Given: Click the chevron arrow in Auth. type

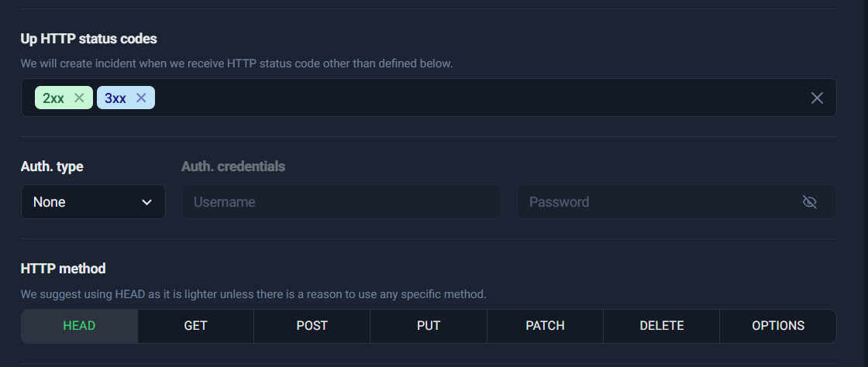Looking at the screenshot, I should [x=147, y=202].
